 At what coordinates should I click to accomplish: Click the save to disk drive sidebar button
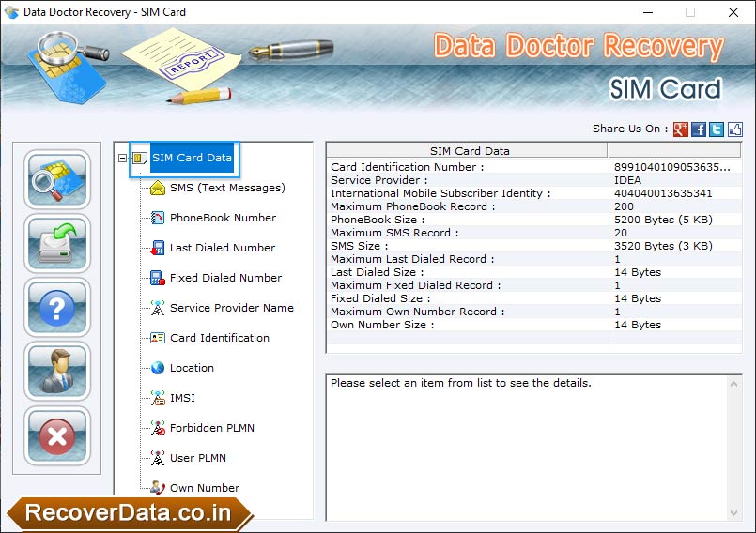coord(57,243)
